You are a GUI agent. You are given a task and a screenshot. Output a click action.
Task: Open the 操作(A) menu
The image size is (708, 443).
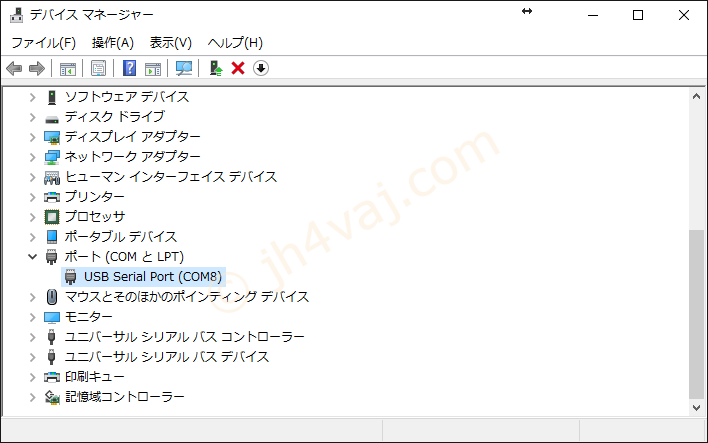point(113,43)
